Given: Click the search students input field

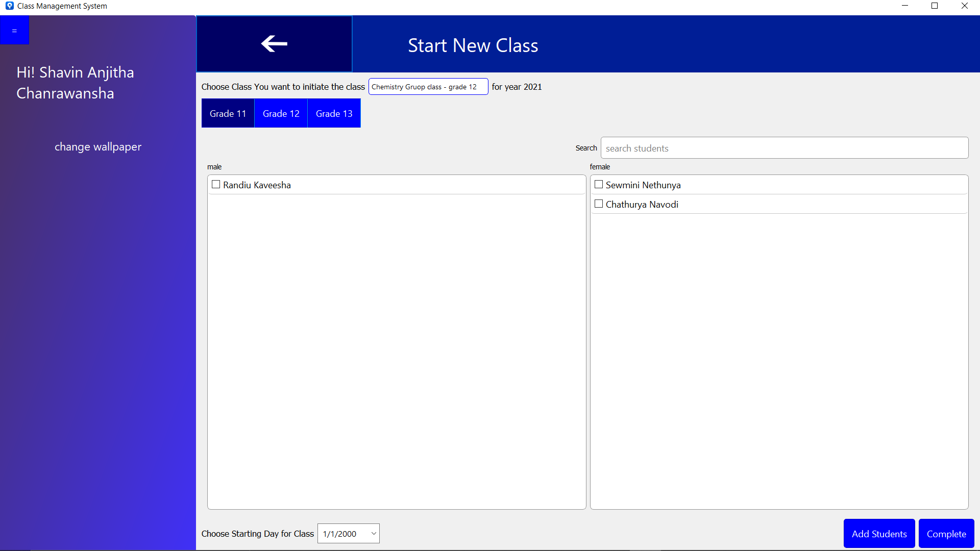Looking at the screenshot, I should pos(785,148).
